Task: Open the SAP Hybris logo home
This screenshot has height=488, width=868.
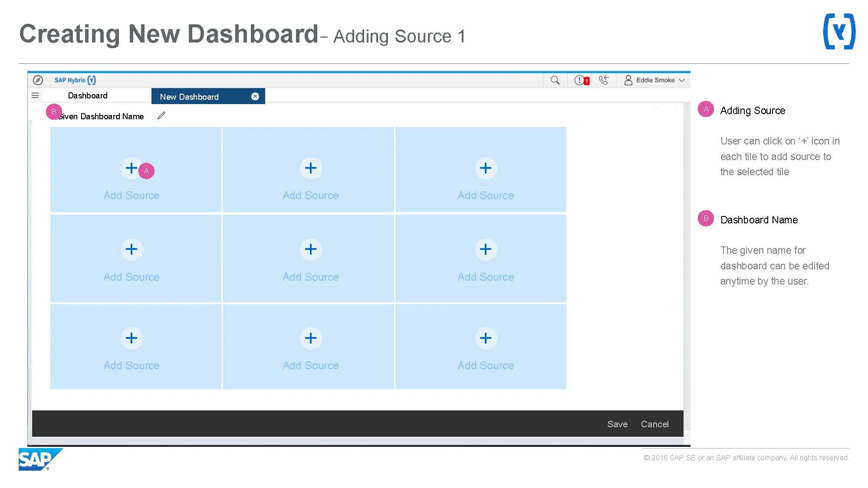Action: point(75,80)
